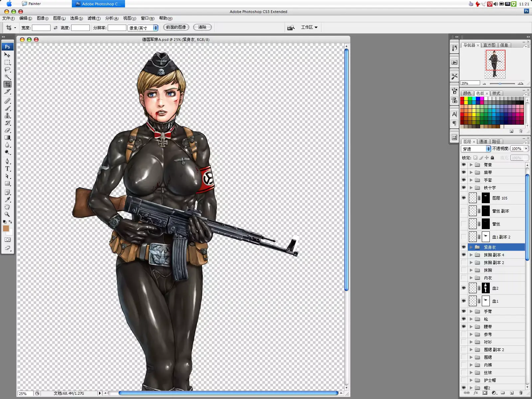Viewport: 532px width, 399px height.
Task: Select the Blur tool
Action: click(7, 145)
